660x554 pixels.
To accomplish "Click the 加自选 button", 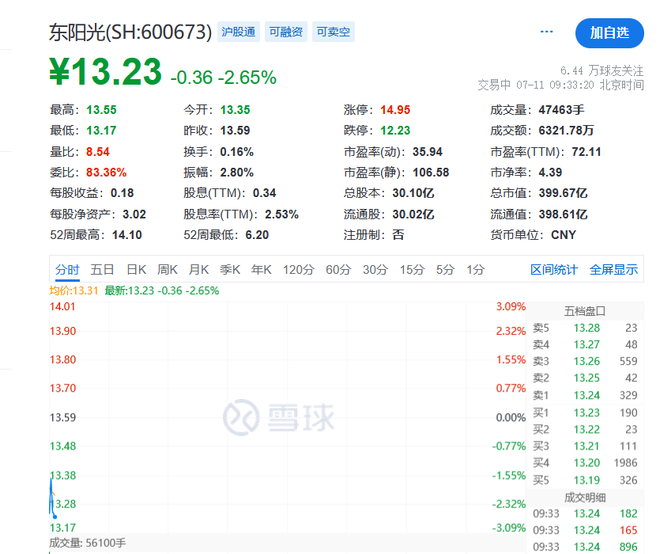I will [x=609, y=33].
